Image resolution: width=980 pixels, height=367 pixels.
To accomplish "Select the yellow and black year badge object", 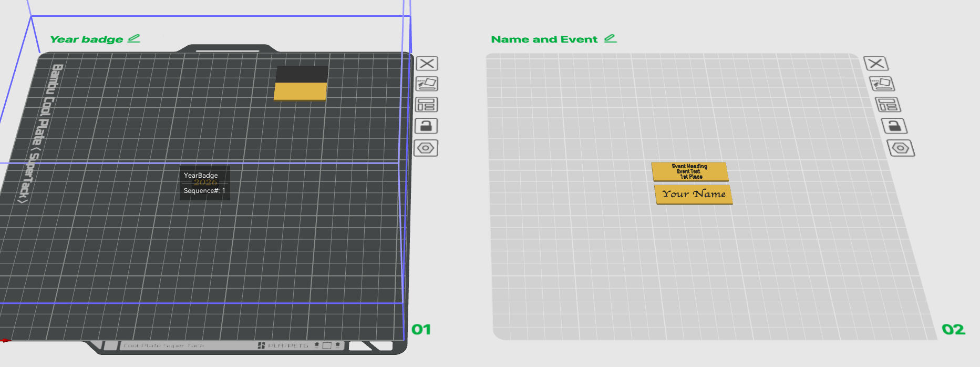I will point(301,83).
